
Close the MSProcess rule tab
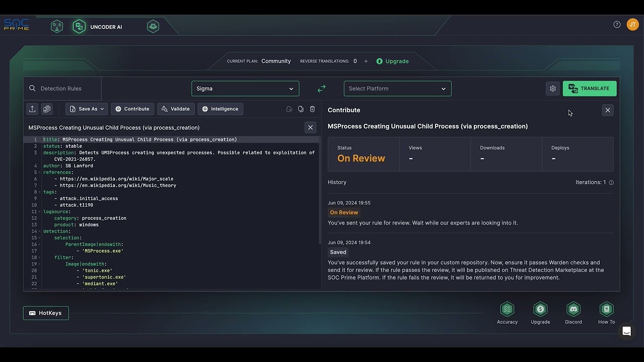[x=310, y=128]
